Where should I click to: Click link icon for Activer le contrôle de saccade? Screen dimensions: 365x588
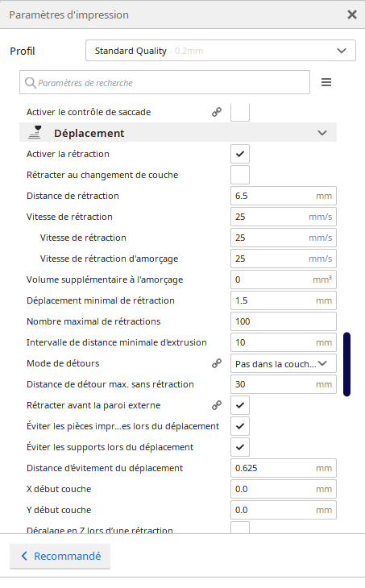click(x=217, y=112)
